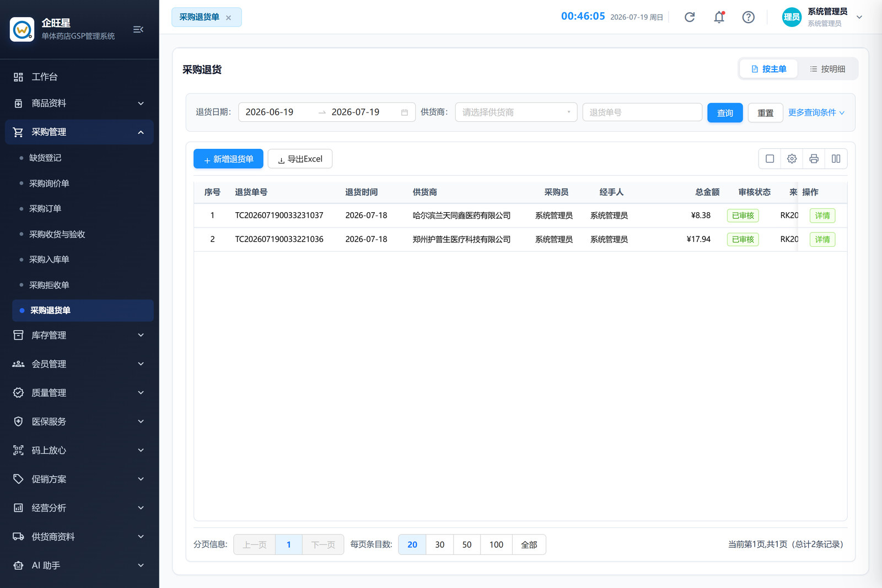Click the 查询 search button
This screenshot has height=588, width=882.
point(725,113)
